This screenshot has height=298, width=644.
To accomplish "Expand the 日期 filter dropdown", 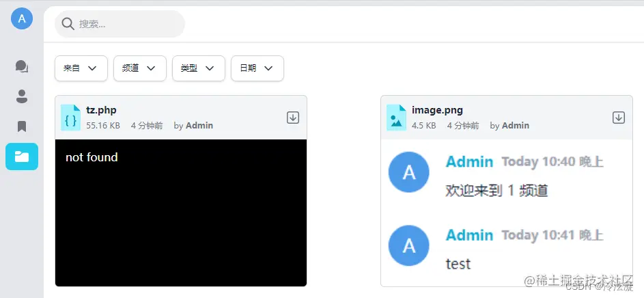I will point(257,68).
